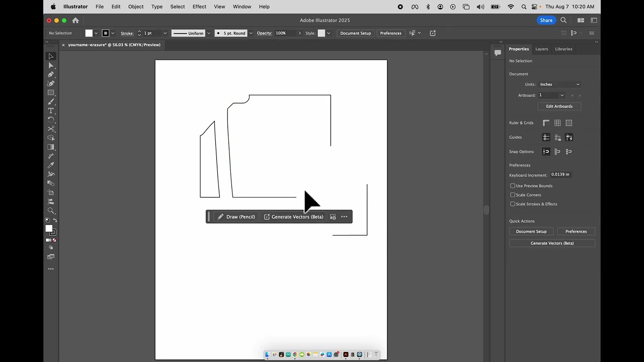Select the Artboard tool
This screenshot has width=644, height=362.
tap(51, 193)
